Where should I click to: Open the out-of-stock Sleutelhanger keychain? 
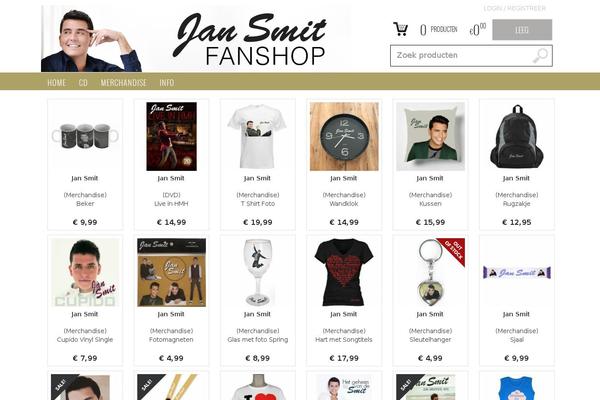[430, 273]
